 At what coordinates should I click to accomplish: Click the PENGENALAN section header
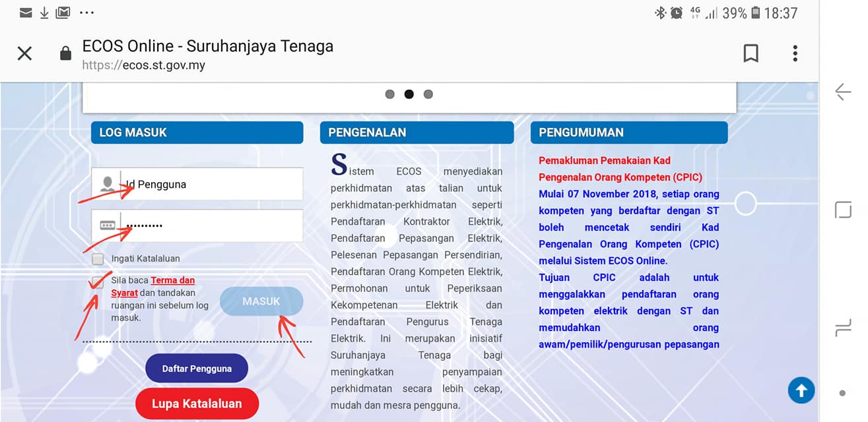click(x=417, y=133)
